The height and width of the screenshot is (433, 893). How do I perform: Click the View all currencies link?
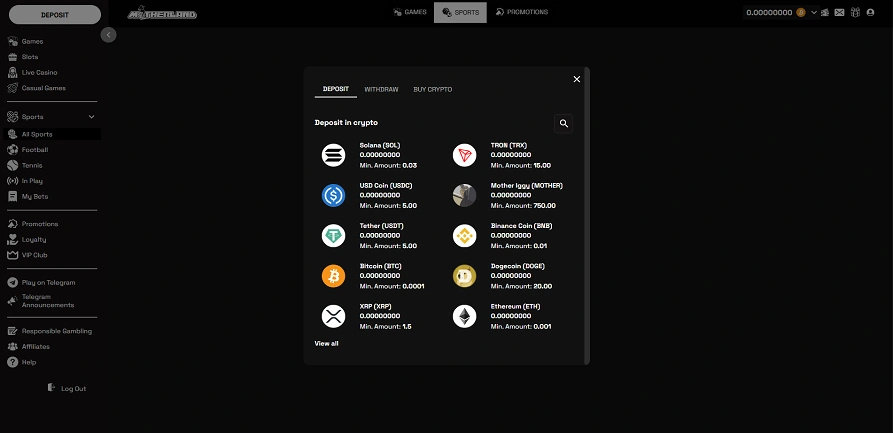tap(326, 344)
